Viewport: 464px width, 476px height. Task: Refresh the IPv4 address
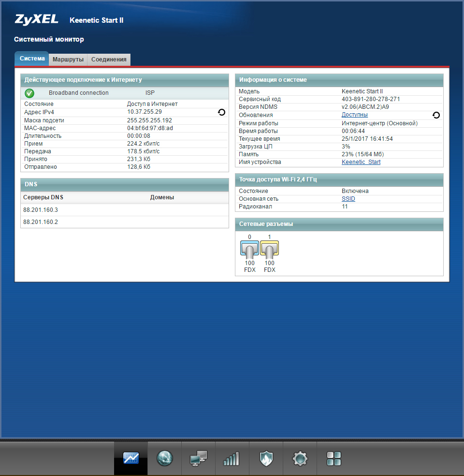tap(221, 112)
